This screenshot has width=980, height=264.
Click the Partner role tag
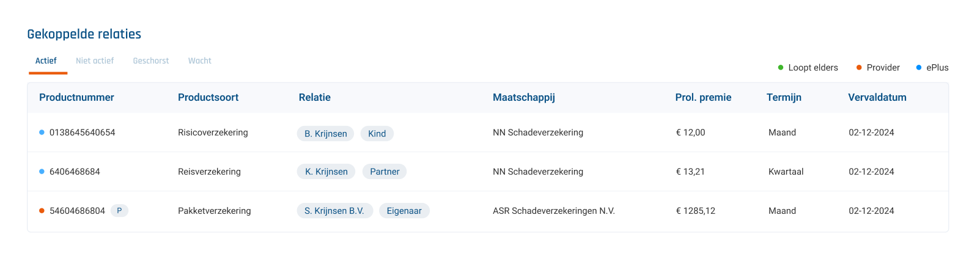(x=385, y=172)
